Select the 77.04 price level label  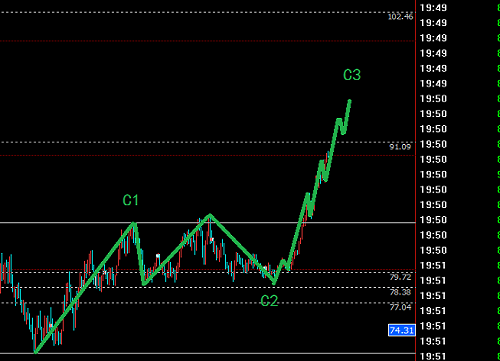coord(400,307)
